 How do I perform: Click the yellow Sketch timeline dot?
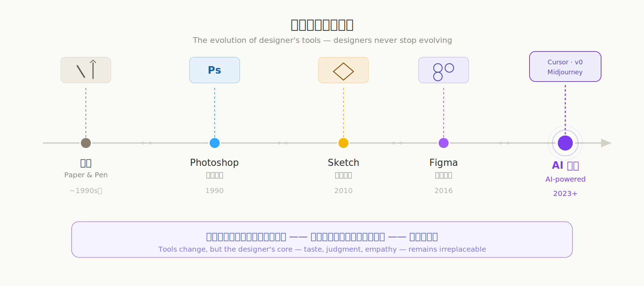(x=343, y=143)
